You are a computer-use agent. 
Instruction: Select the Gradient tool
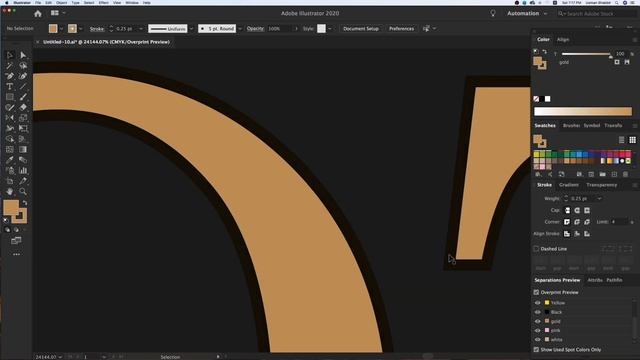click(23, 149)
